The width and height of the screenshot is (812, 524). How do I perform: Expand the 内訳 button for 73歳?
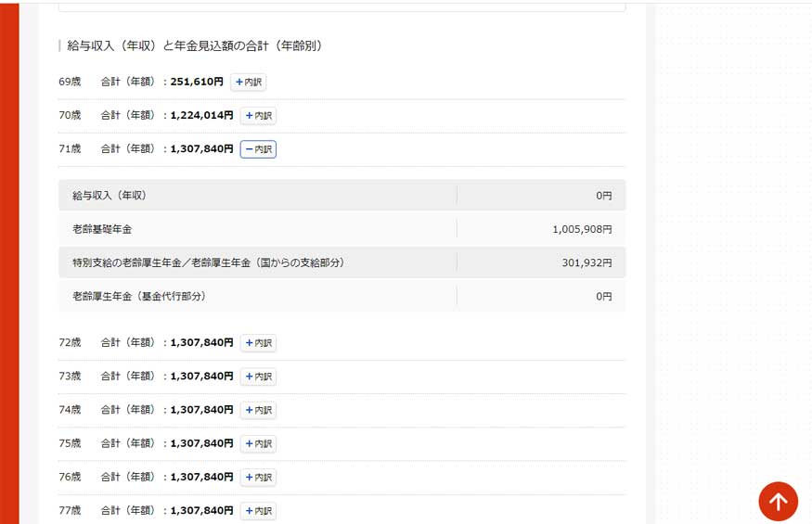tap(258, 377)
